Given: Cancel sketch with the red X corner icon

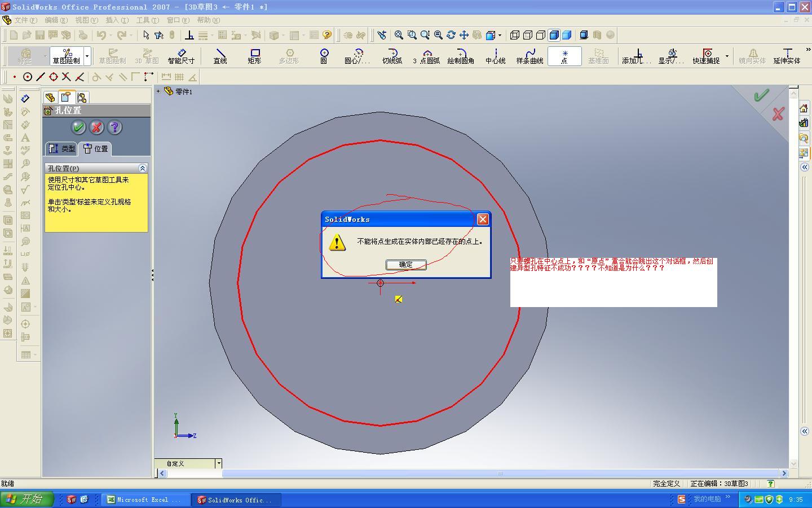Looking at the screenshot, I should pyautogui.click(x=778, y=114).
